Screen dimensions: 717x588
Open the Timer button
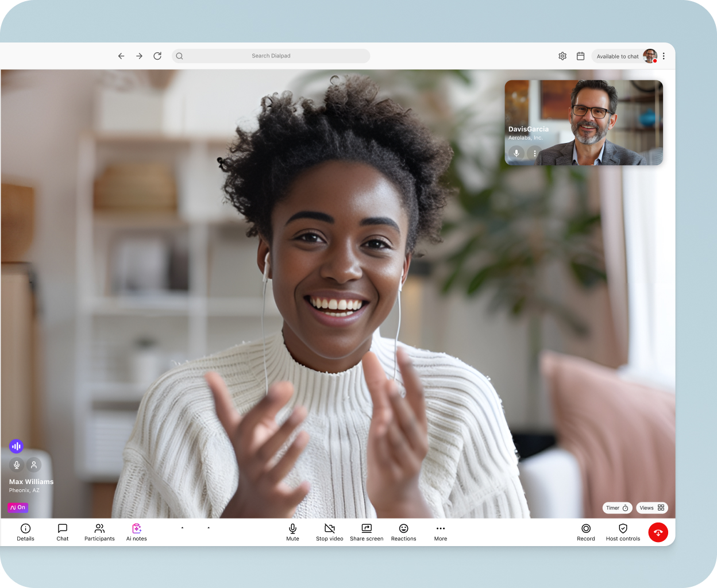pyautogui.click(x=618, y=508)
